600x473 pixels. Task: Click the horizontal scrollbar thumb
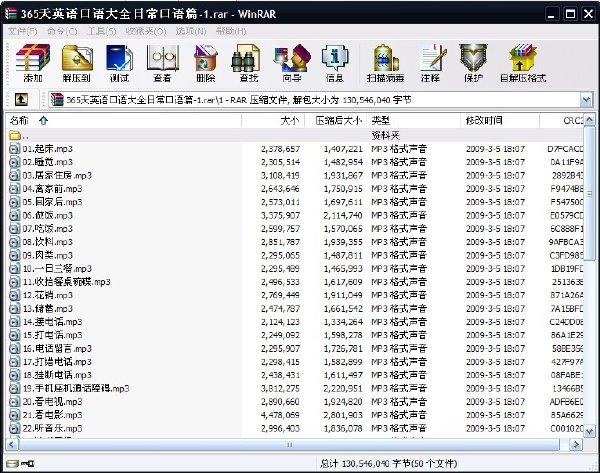tap(289, 444)
